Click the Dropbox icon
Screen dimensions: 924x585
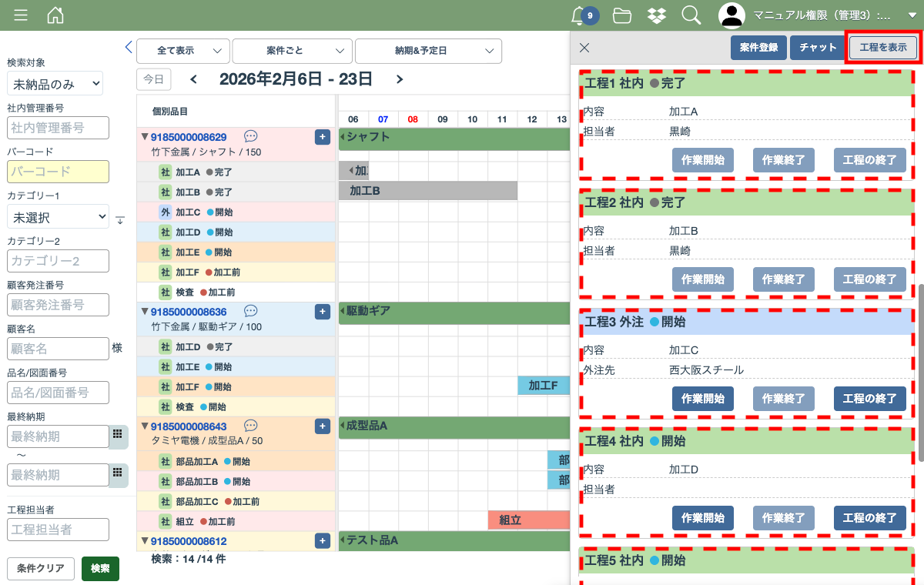657,15
